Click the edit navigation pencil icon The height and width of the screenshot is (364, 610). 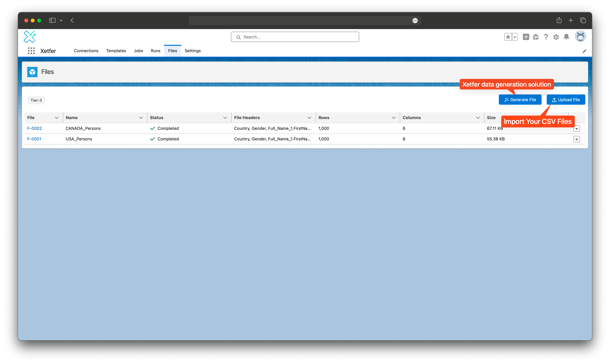tap(584, 51)
